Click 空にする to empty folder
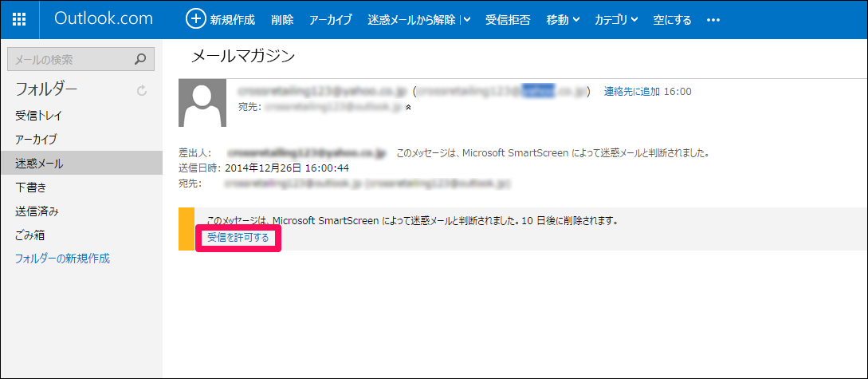 pos(673,20)
